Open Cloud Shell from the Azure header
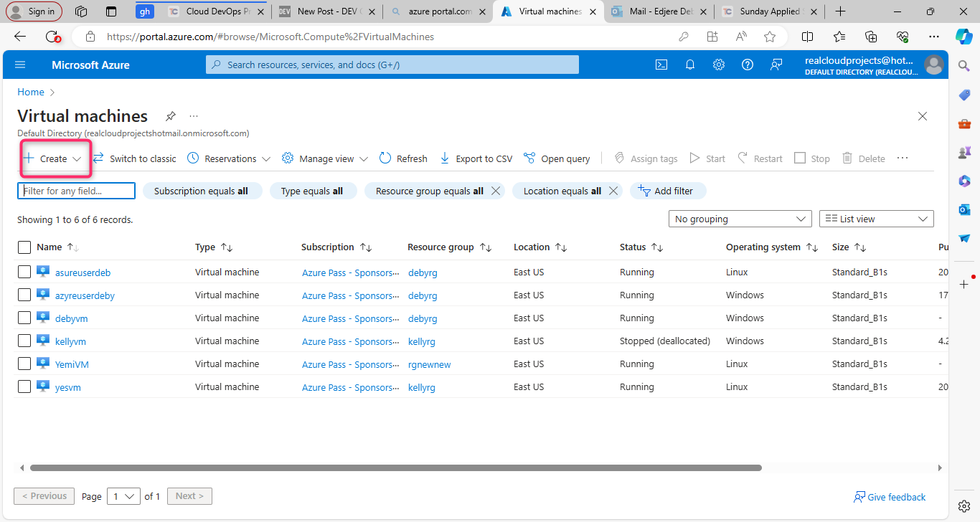This screenshot has width=980, height=522. point(661,65)
